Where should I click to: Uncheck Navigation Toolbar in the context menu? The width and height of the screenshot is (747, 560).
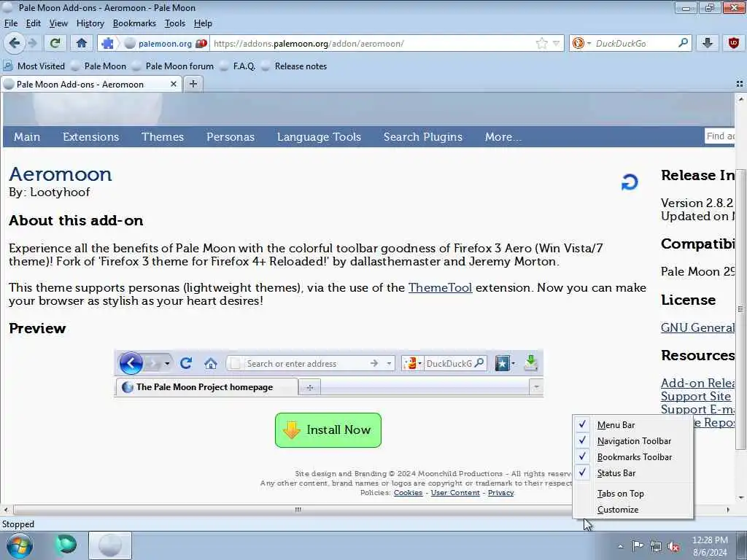[x=632, y=441]
